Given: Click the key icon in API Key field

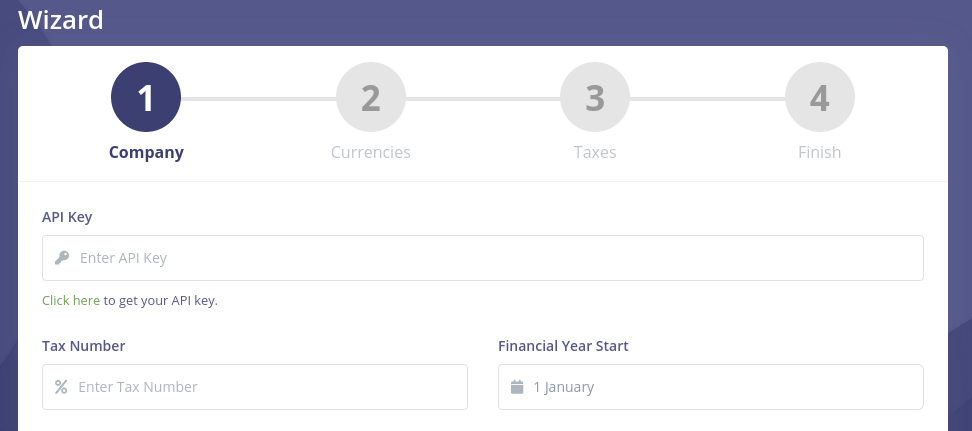Looking at the screenshot, I should [x=62, y=258].
